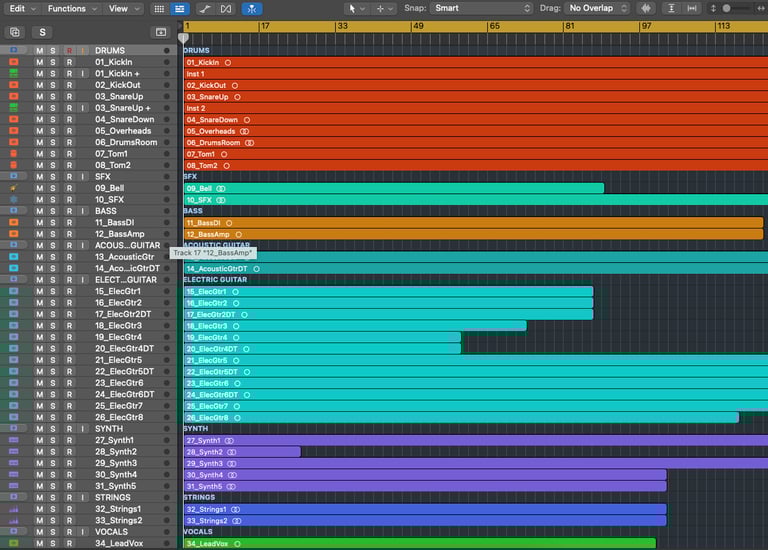
Task: Click the duplicate track icon above the track list
Action: click(15, 32)
